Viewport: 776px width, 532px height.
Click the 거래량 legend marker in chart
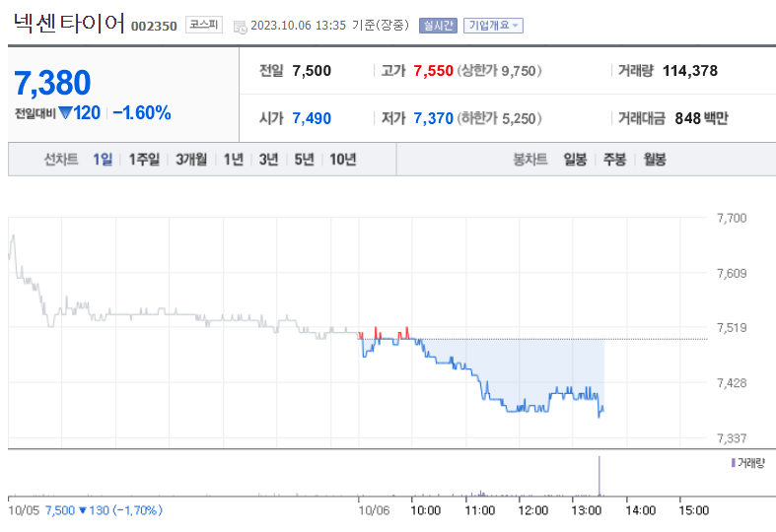[733, 463]
